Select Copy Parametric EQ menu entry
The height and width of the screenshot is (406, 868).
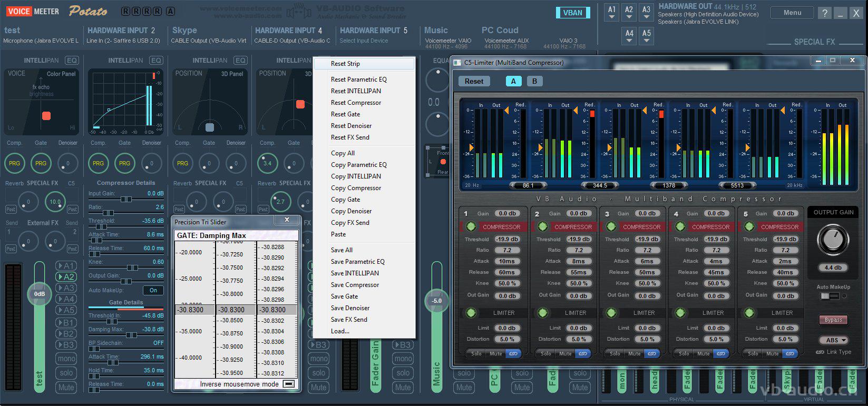[x=364, y=165]
